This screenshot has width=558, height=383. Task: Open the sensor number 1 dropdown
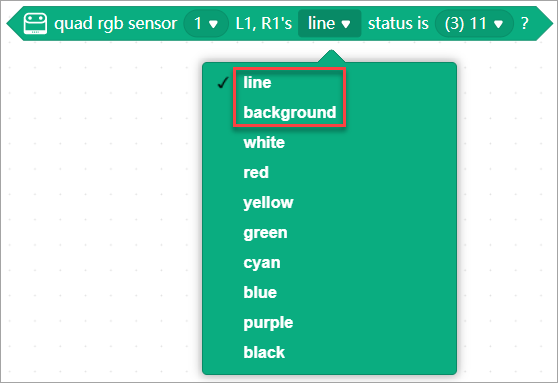coord(206,23)
